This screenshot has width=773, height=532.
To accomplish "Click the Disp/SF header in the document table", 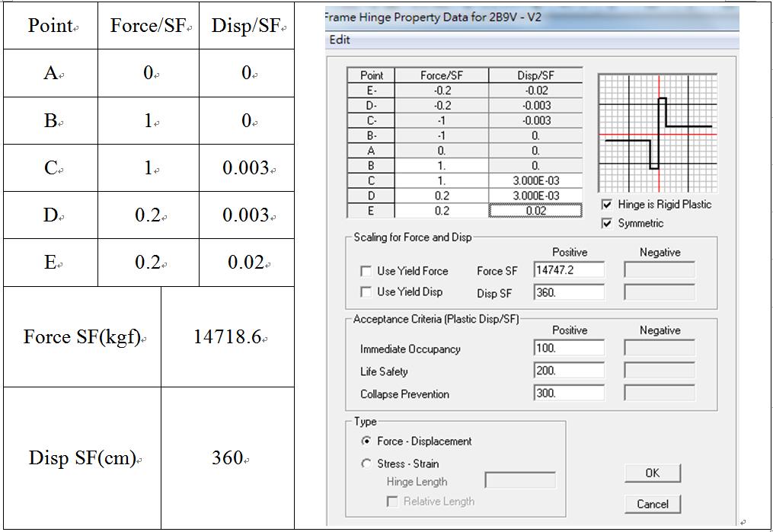I will [246, 26].
